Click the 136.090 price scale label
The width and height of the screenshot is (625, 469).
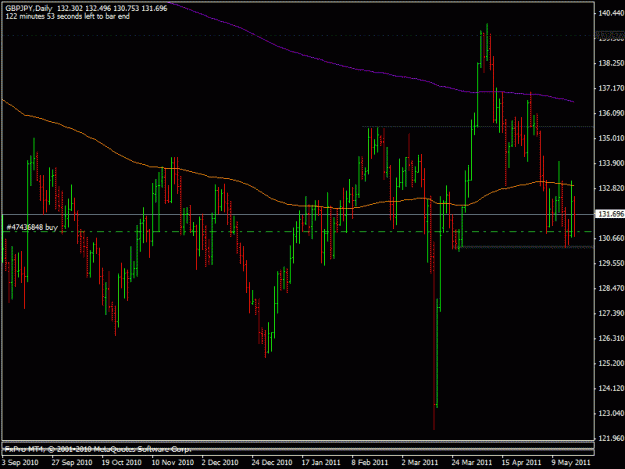click(611, 113)
